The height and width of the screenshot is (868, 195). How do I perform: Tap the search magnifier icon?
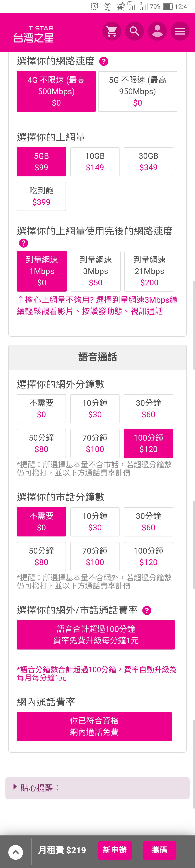135,31
